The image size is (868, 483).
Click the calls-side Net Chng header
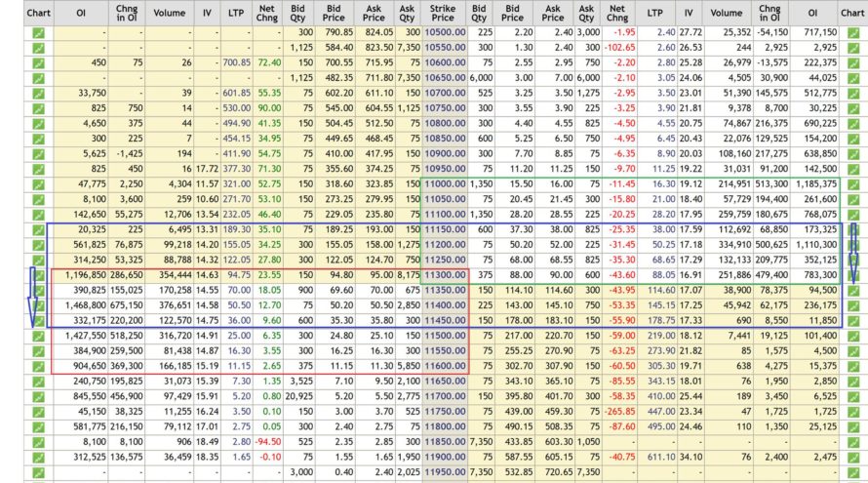(x=267, y=13)
